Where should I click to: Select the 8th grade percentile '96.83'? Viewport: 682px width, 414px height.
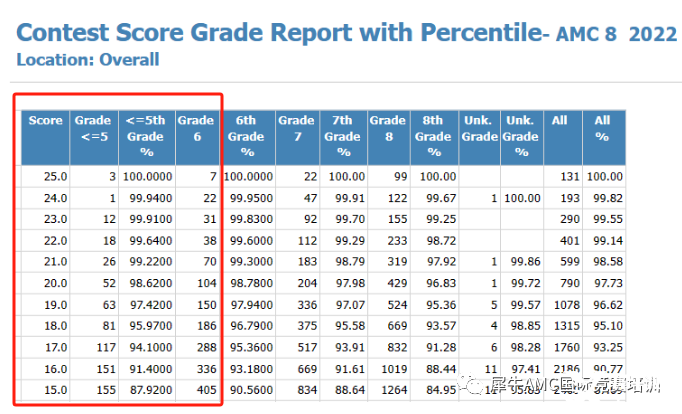pyautogui.click(x=441, y=284)
